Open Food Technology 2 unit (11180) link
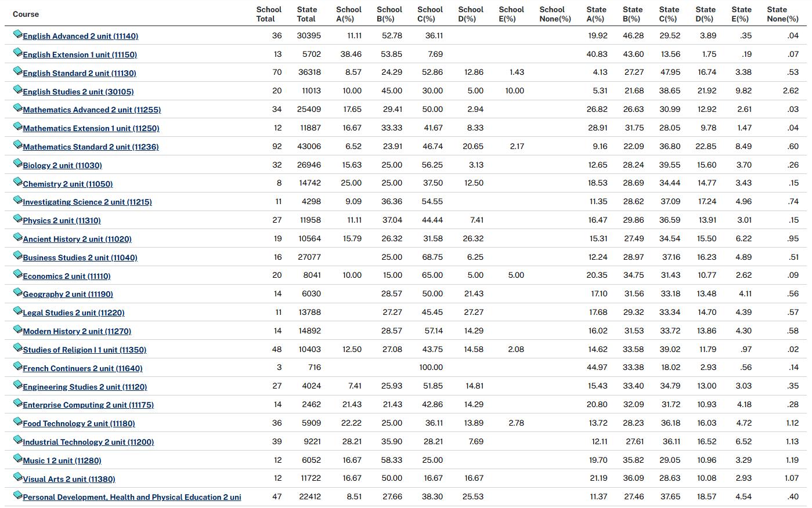 coord(79,423)
